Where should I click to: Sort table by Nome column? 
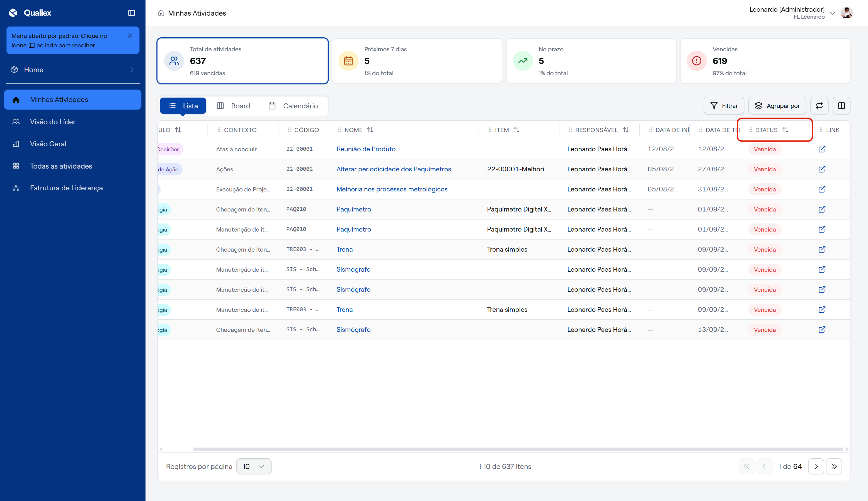(x=370, y=130)
